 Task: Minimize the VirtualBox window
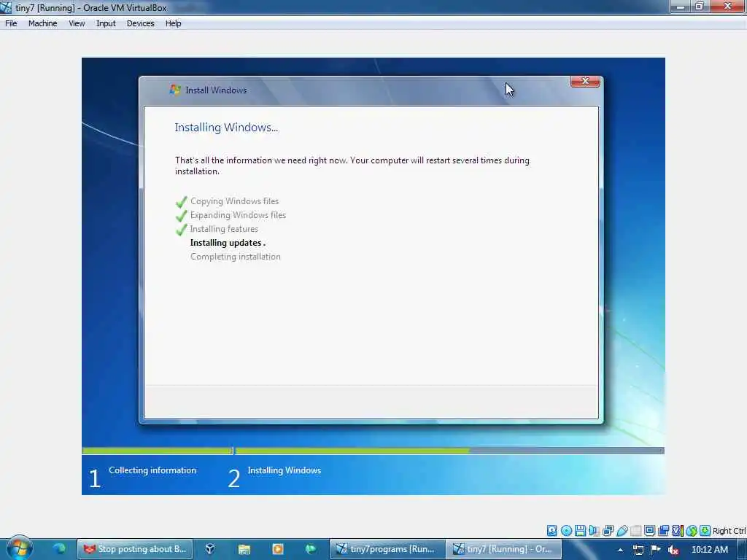coord(680,6)
